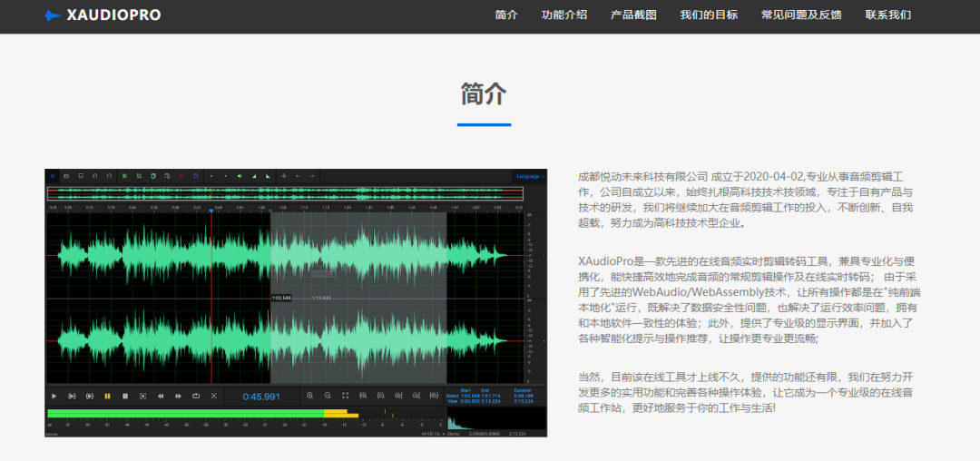Click the Play button in the audio editor
This screenshot has height=461, width=980.
pyautogui.click(x=54, y=396)
